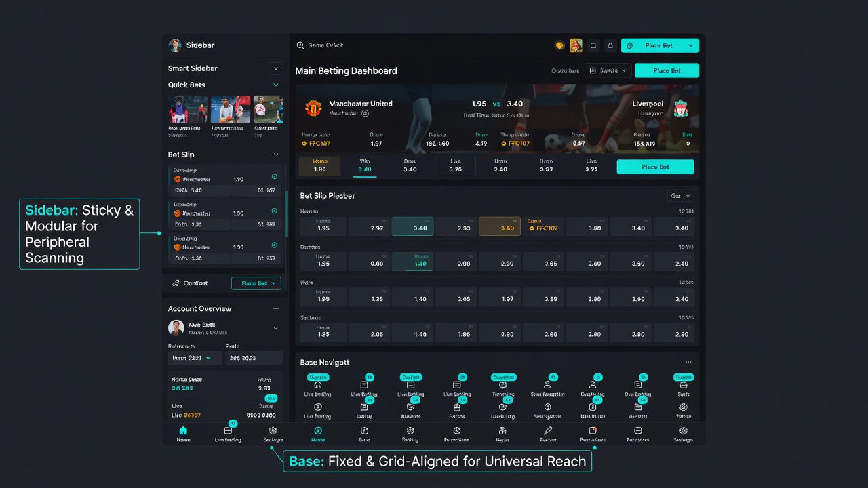Click the search magnifier icon in the top bar
Viewport: 868px width, 488px height.
300,45
